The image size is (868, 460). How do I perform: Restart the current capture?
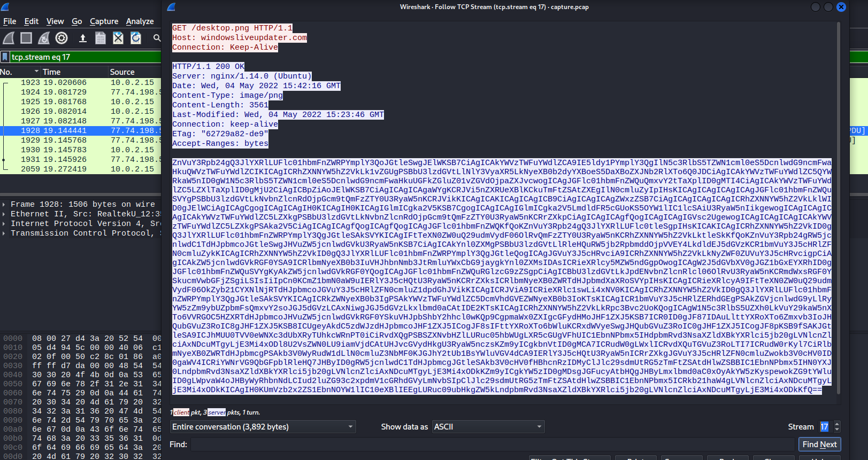pyautogui.click(x=44, y=38)
